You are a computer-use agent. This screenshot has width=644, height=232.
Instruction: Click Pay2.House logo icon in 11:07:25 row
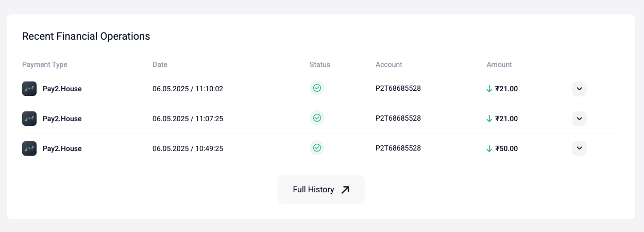[x=29, y=119]
